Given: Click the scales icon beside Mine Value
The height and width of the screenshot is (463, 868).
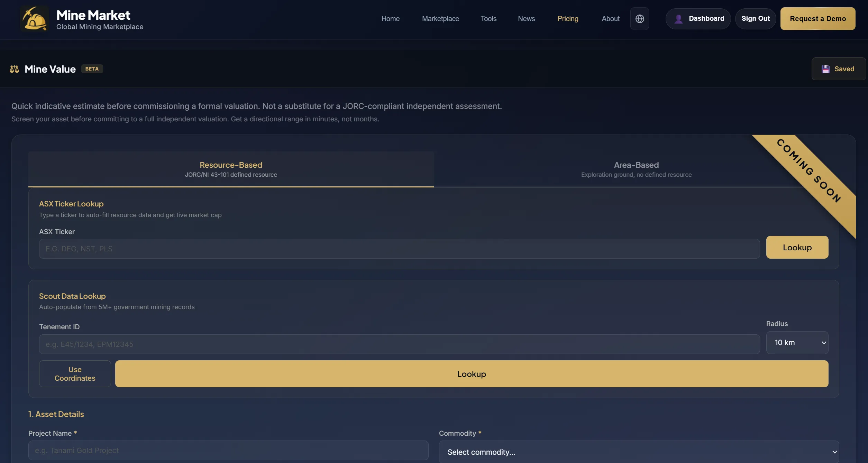Looking at the screenshot, I should point(15,69).
